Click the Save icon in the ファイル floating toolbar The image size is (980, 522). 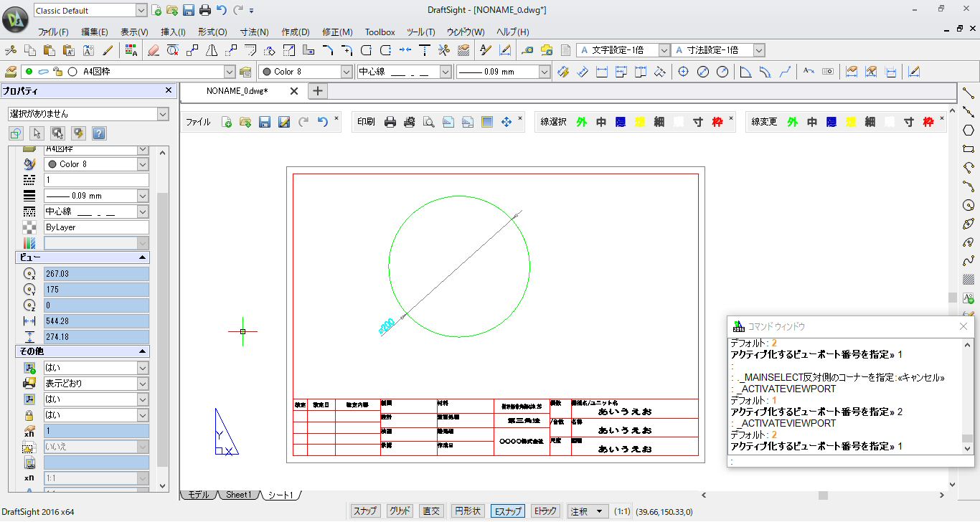265,122
